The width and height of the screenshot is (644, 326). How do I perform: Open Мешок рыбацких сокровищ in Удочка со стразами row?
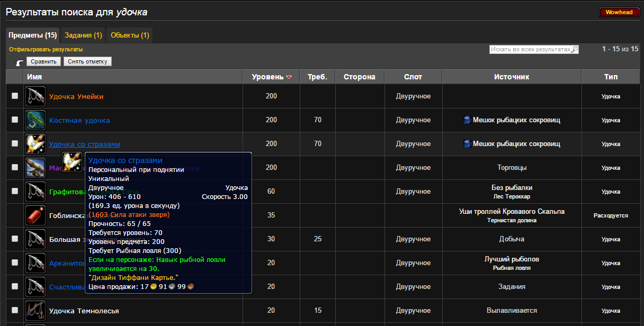516,144
